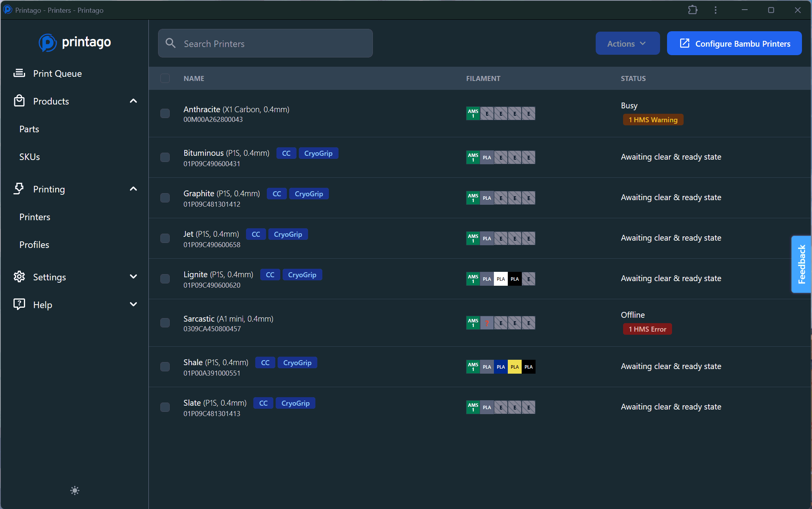
Task: Select the Graphite printer checkbox
Action: coord(165,198)
